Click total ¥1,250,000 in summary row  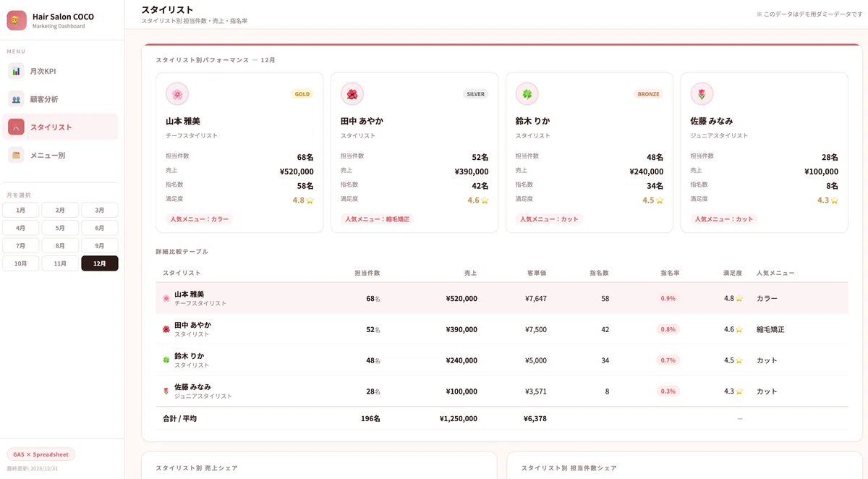[458, 418]
